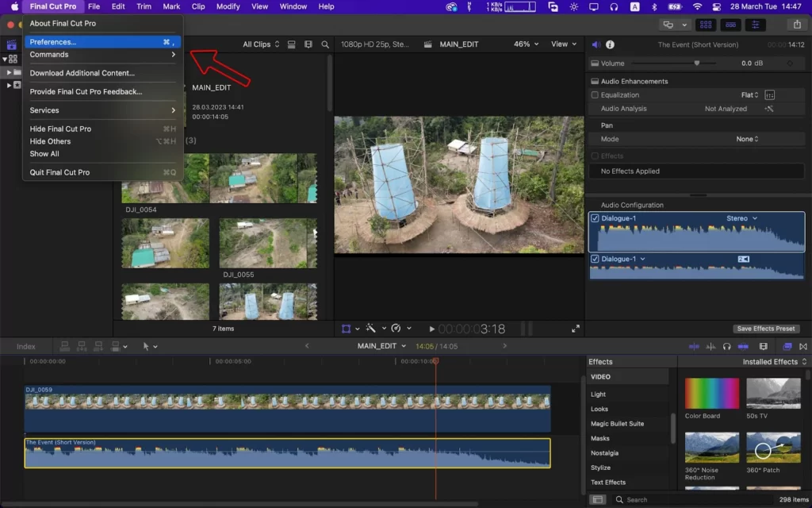
Task: Play the video in the viewer
Action: (432, 329)
